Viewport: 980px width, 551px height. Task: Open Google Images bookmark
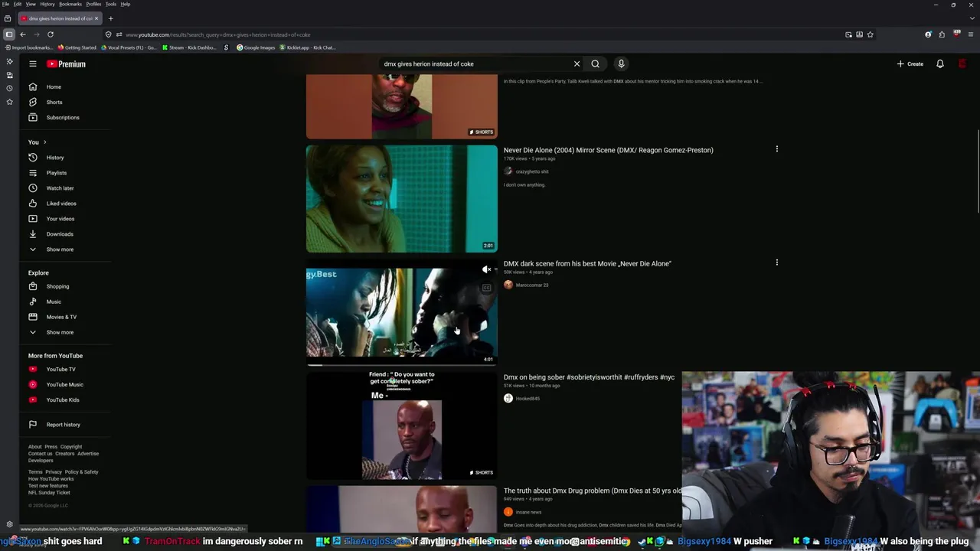[x=256, y=47]
